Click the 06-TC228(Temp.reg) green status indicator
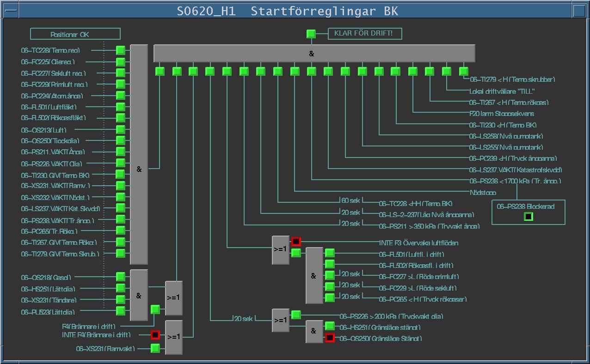Image resolution: width=590 pixels, height=364 pixels. [120, 50]
